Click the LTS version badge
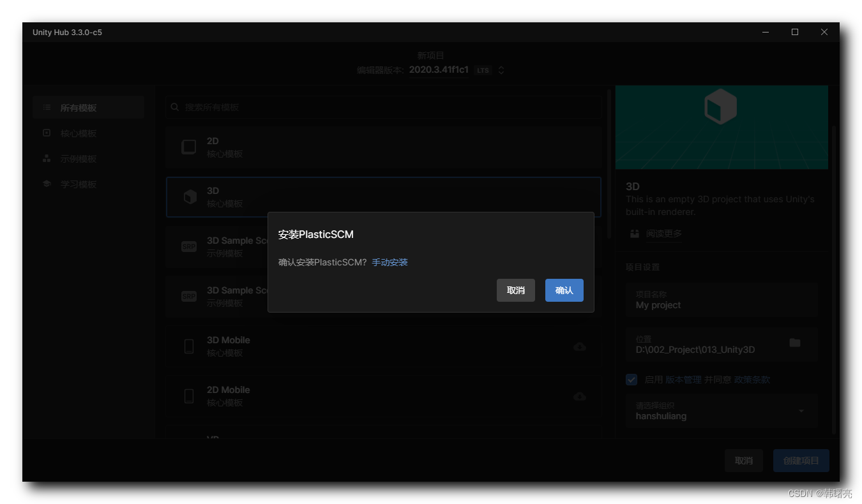Screen dimensions: 862x504 [x=483, y=70]
